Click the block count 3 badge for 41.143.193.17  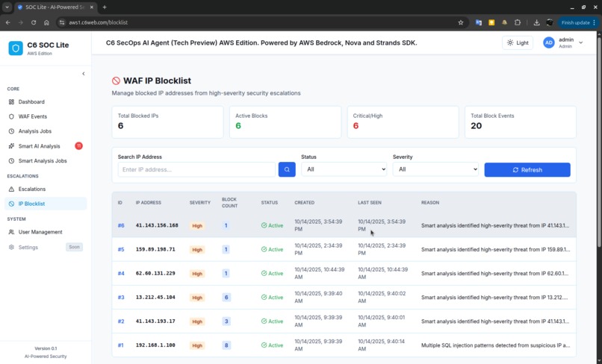pos(226,321)
